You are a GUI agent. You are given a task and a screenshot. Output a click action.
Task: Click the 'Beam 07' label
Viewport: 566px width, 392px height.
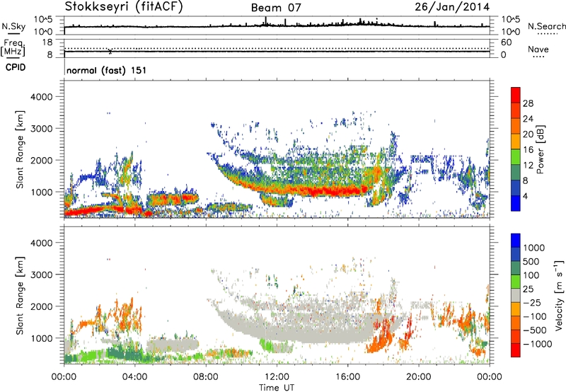click(276, 8)
